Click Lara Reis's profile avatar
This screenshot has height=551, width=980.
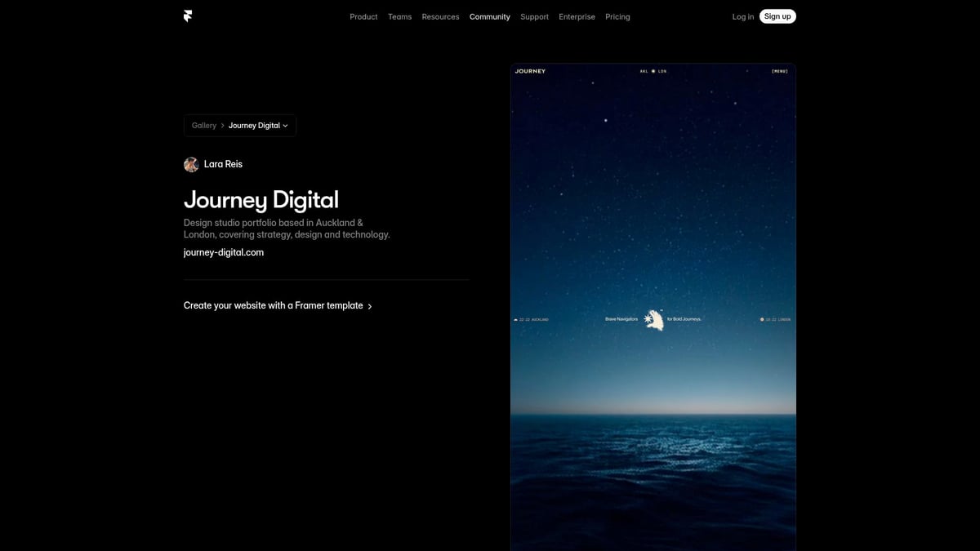click(191, 165)
